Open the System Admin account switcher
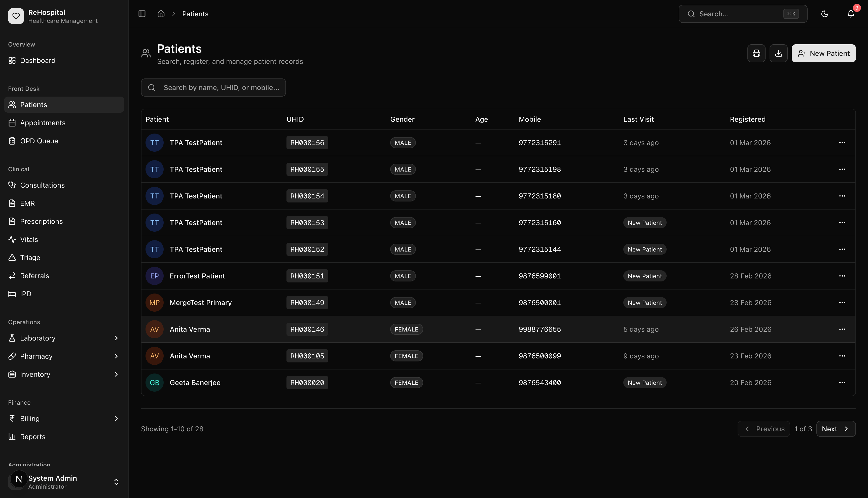Screen dimensions: 868x498 (116, 482)
